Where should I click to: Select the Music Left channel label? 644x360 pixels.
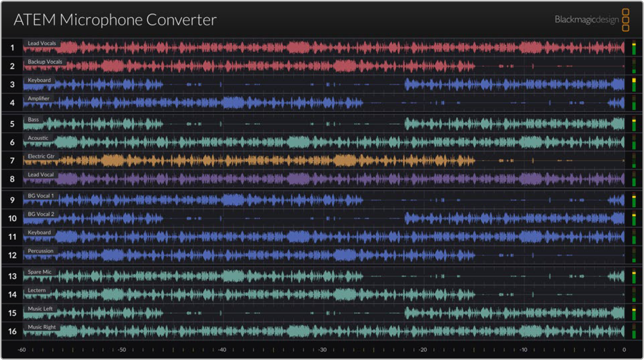click(40, 308)
